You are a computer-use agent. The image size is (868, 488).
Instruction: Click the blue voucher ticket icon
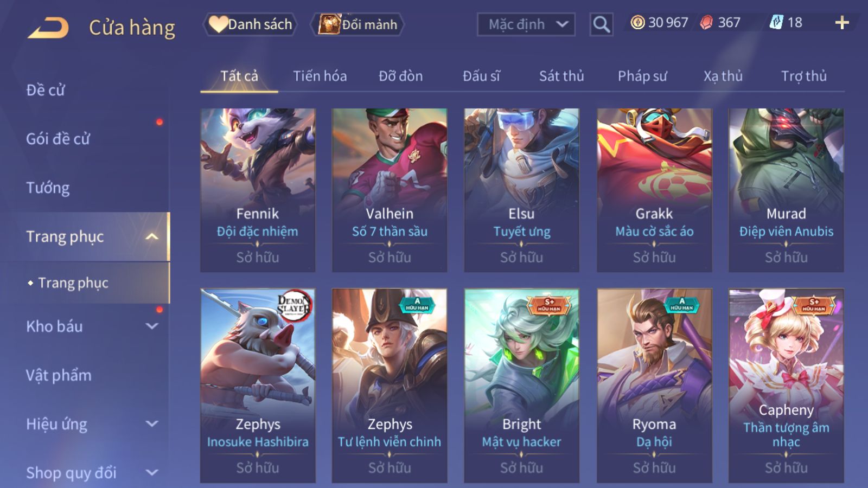776,22
